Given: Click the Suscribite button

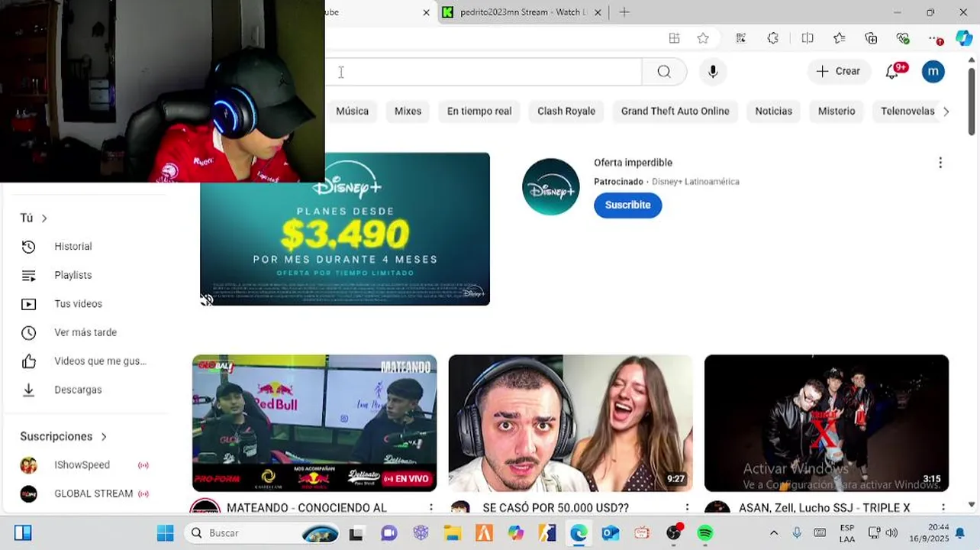Looking at the screenshot, I should 628,205.
